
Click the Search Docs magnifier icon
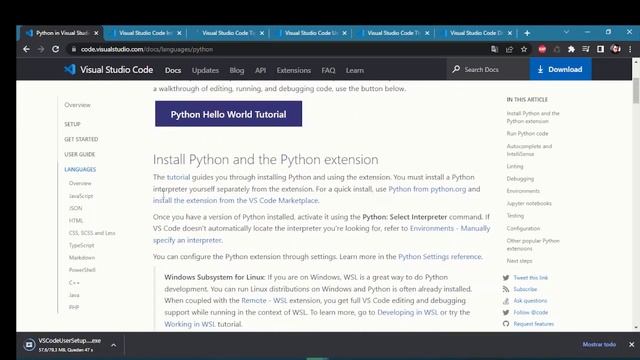click(x=456, y=69)
